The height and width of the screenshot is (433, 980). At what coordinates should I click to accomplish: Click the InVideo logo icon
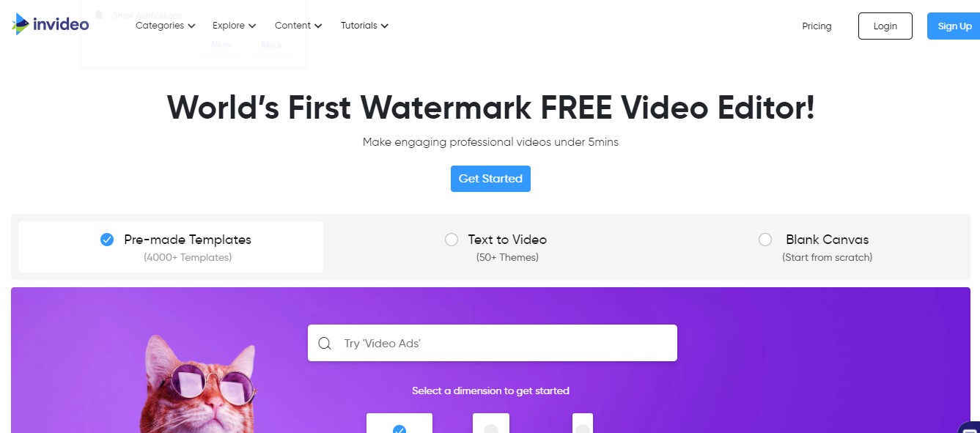pos(21,24)
